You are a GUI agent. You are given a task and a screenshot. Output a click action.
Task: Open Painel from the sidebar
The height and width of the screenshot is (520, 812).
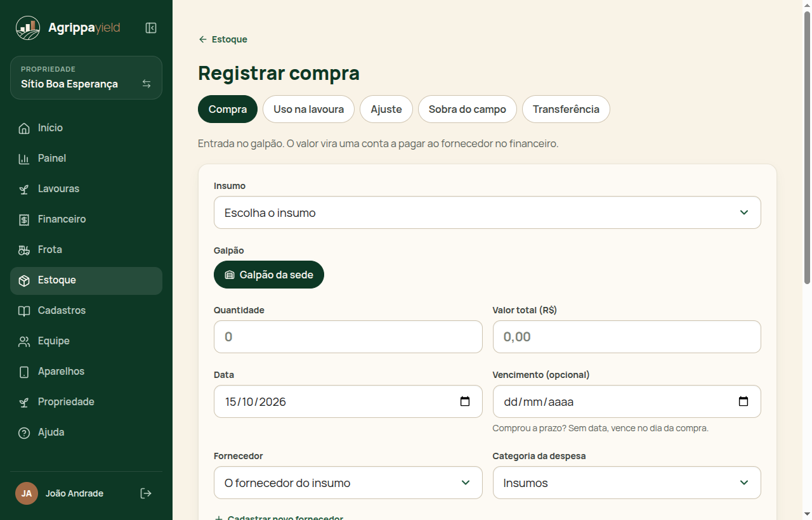(x=86, y=159)
